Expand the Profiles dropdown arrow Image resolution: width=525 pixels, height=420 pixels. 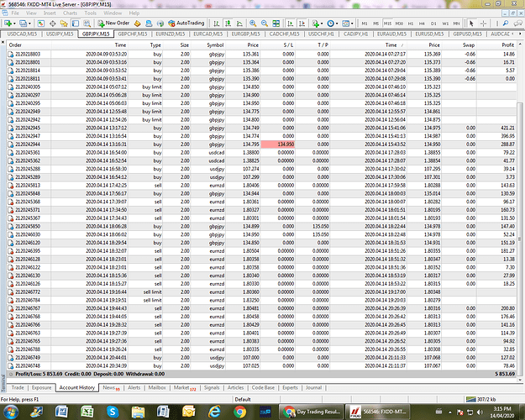coord(29,24)
